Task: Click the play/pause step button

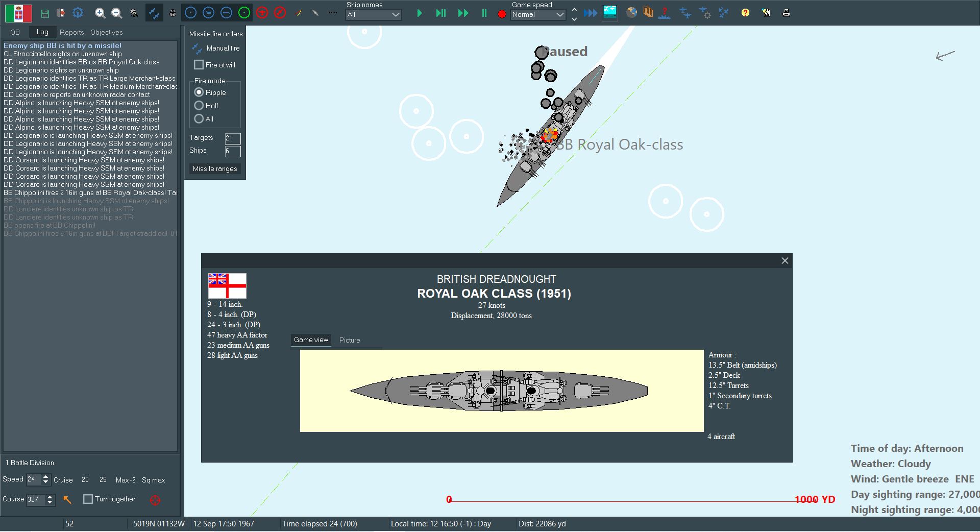Action: pyautogui.click(x=441, y=14)
